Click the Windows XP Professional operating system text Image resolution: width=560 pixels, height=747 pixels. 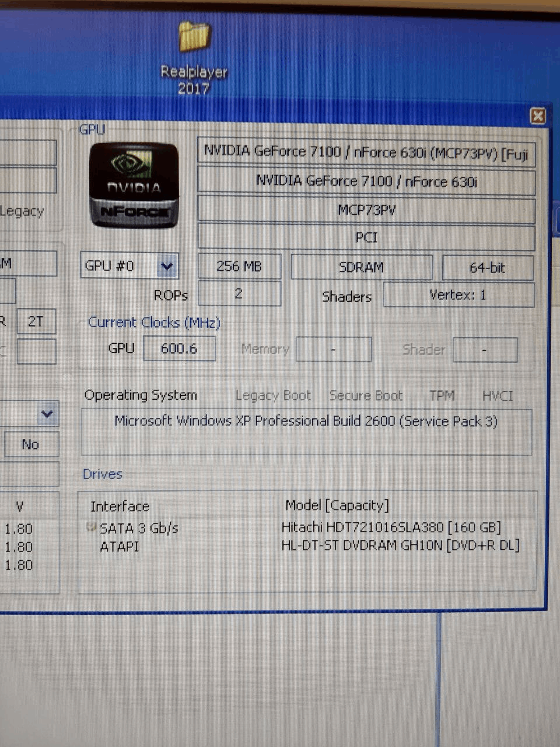pyautogui.click(x=306, y=421)
